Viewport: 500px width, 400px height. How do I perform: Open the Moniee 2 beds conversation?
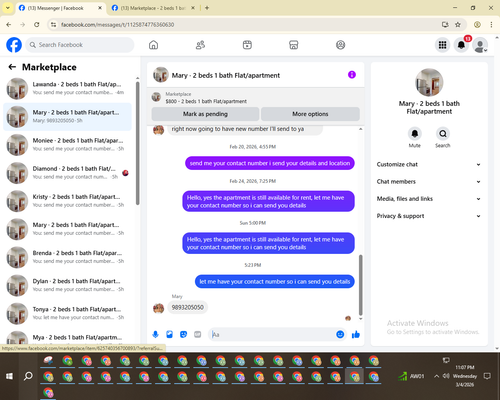coord(68,145)
